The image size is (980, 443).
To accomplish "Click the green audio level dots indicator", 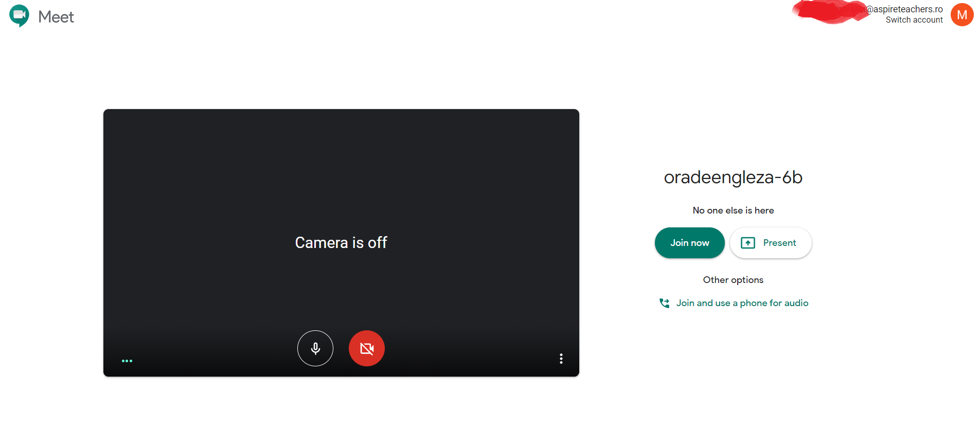I will (x=127, y=361).
